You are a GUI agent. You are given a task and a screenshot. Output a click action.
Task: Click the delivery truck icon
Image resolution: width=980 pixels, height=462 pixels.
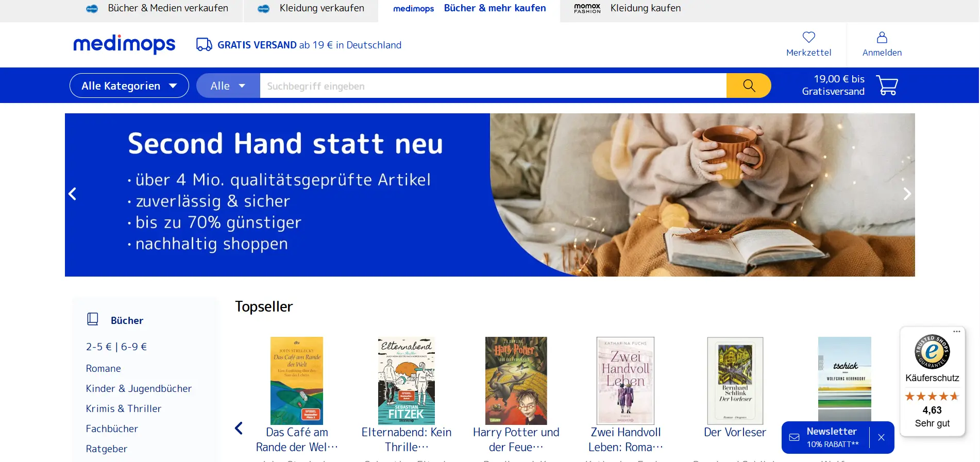(204, 45)
